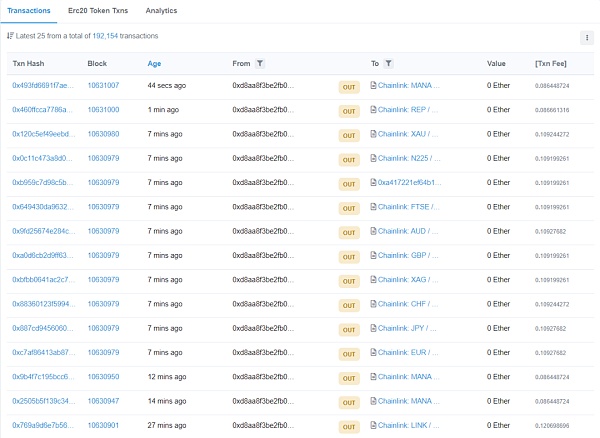The image size is (600, 438).
Task: Open block 10631000 link
Action: click(x=103, y=110)
